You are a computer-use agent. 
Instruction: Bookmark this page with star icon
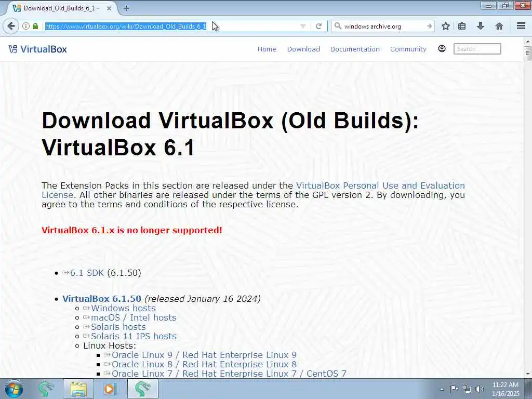[x=446, y=26]
